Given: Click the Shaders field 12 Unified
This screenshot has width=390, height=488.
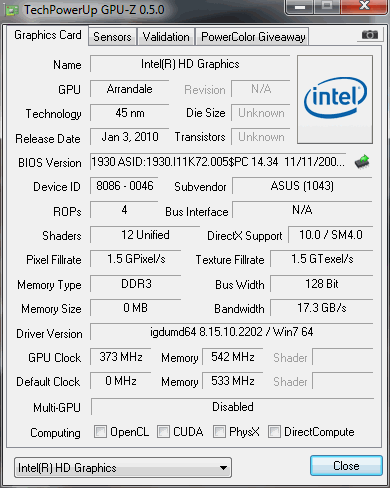Looking at the screenshot, I should click(145, 235).
